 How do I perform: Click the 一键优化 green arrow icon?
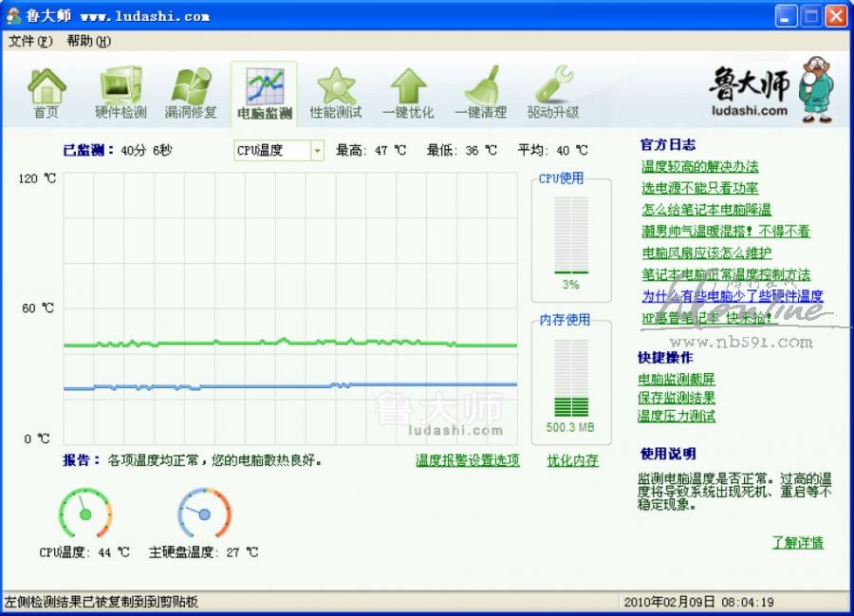(408, 86)
